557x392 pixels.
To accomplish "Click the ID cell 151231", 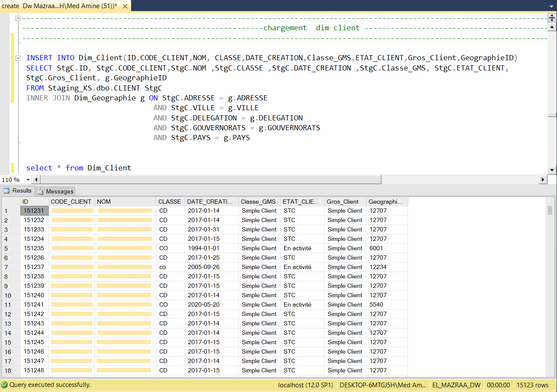I will click(34, 211).
